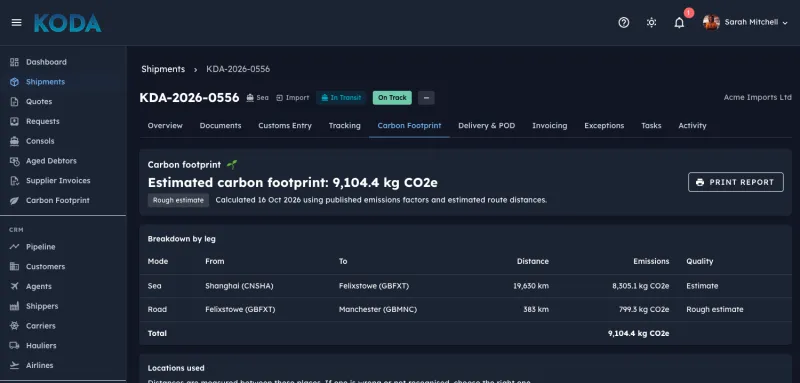This screenshot has height=383, width=800.
Task: Open the Tasks tab
Action: 651,125
